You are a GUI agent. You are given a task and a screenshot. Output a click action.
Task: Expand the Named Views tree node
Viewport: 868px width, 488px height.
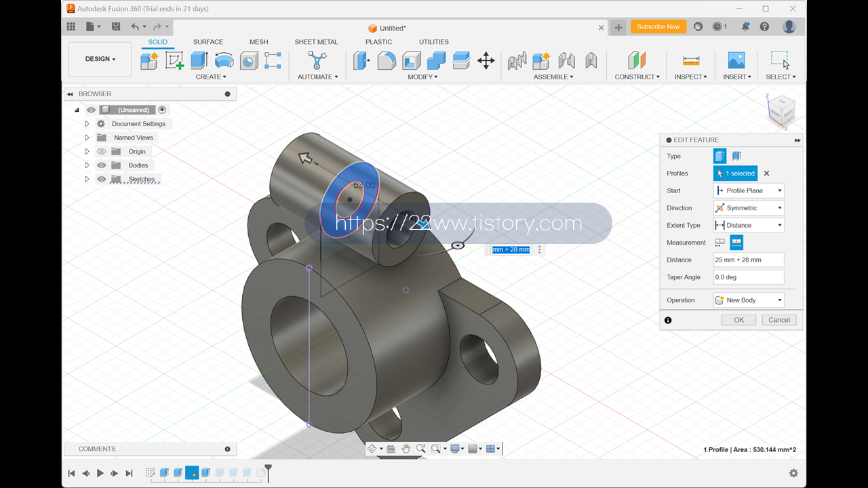[87, 138]
